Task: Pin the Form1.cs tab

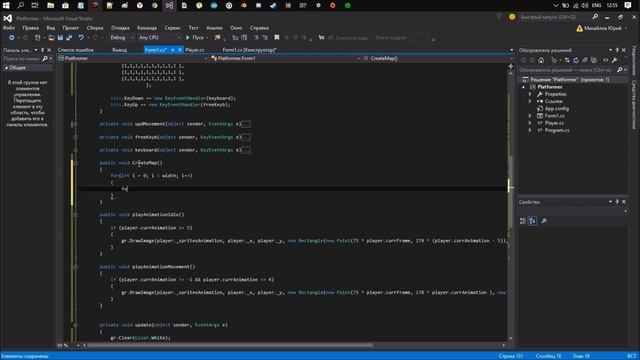Action: click(172, 50)
